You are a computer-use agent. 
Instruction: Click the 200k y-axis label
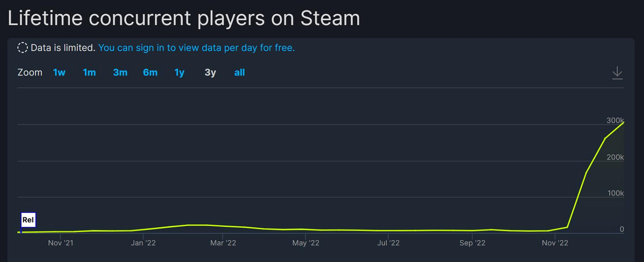[x=615, y=157]
